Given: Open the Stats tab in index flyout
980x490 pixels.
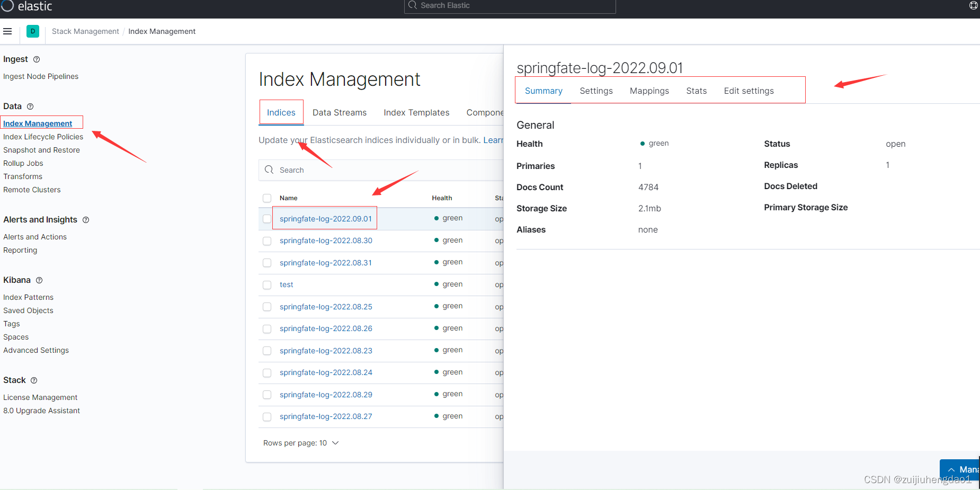Looking at the screenshot, I should [697, 91].
